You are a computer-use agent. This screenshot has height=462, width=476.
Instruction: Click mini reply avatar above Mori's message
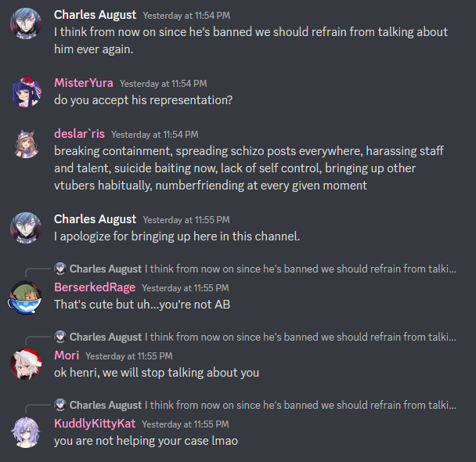60,337
